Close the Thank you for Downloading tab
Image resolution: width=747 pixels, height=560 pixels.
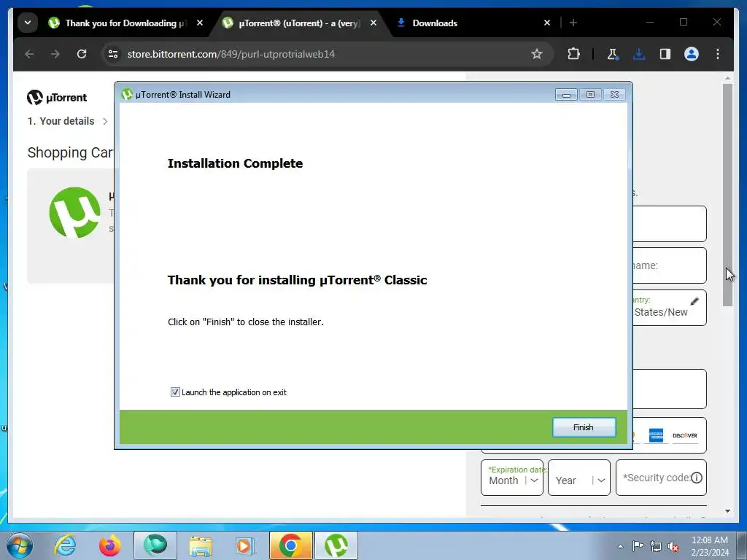point(200,23)
